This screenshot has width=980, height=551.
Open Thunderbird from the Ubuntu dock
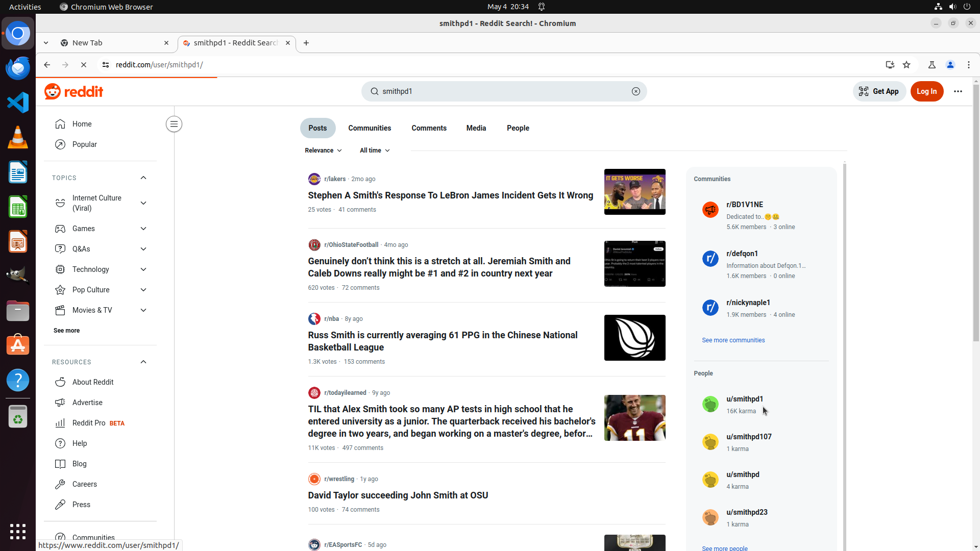tap(18, 68)
